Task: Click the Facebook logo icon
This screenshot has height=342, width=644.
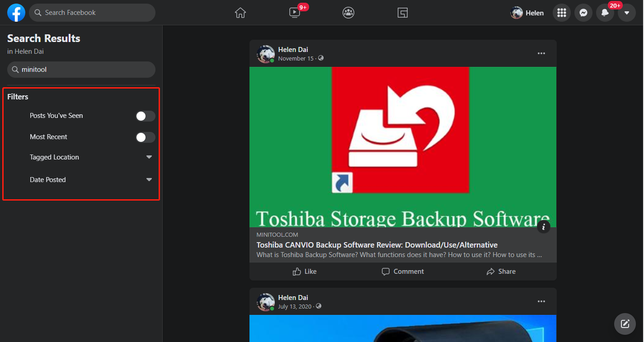Action: point(16,13)
